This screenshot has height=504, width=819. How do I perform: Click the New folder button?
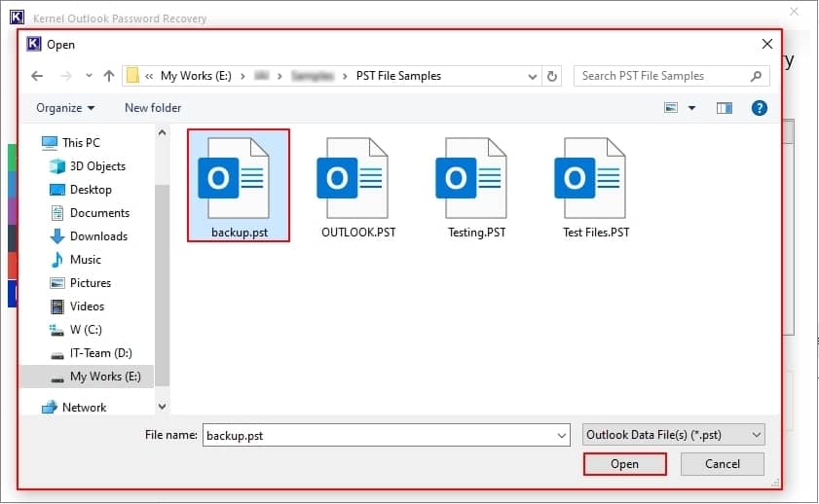tap(153, 108)
